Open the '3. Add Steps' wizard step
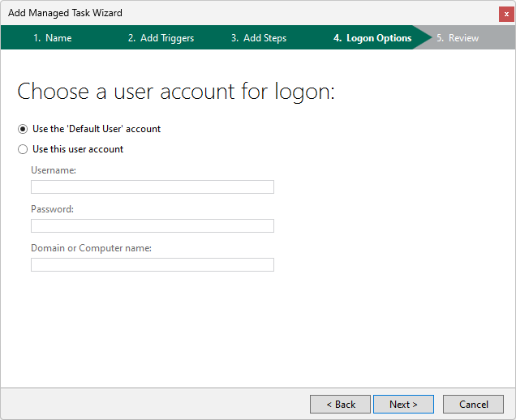 [259, 38]
